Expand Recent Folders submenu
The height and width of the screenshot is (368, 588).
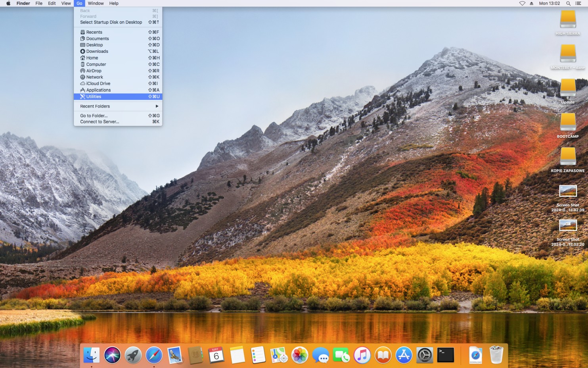click(x=118, y=106)
